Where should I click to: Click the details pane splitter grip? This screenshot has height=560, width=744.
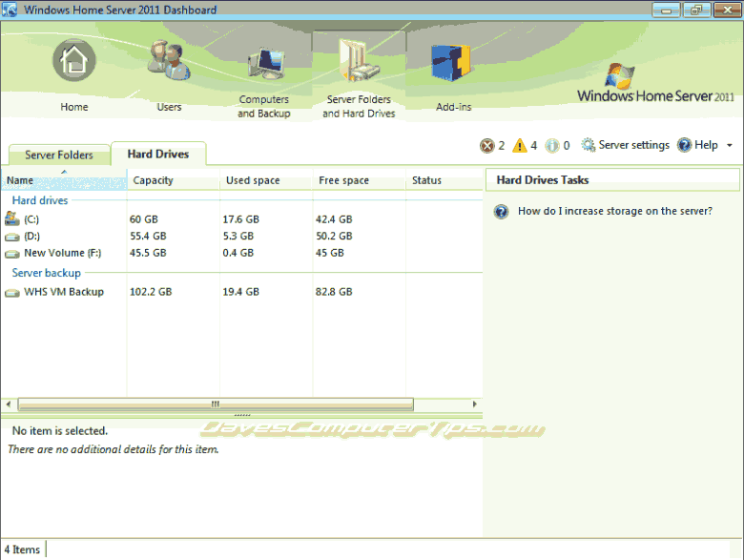point(242,415)
